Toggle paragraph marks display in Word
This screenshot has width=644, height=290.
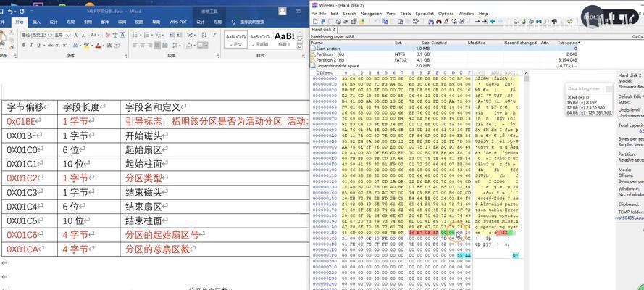pos(215,35)
